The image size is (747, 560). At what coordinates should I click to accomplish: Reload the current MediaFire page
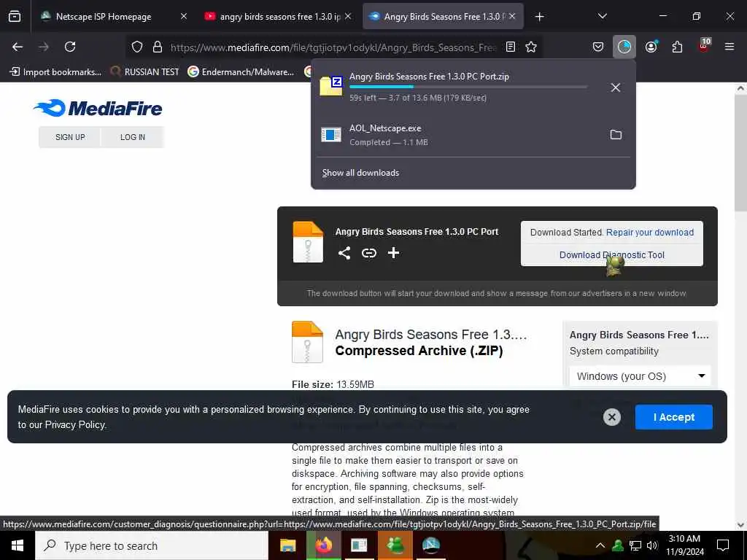[70, 47]
